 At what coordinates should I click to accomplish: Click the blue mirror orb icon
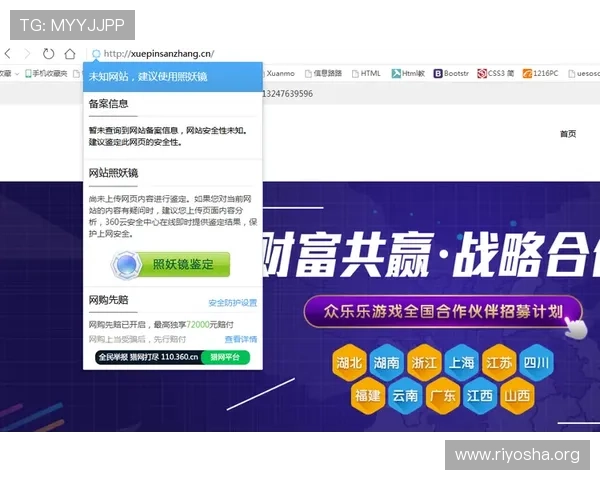click(126, 264)
